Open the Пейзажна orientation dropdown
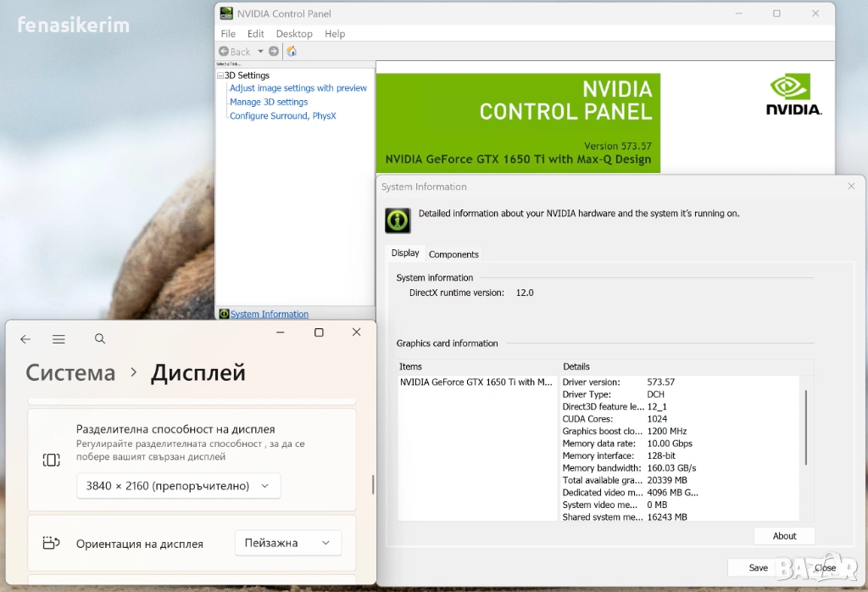 pos(287,543)
